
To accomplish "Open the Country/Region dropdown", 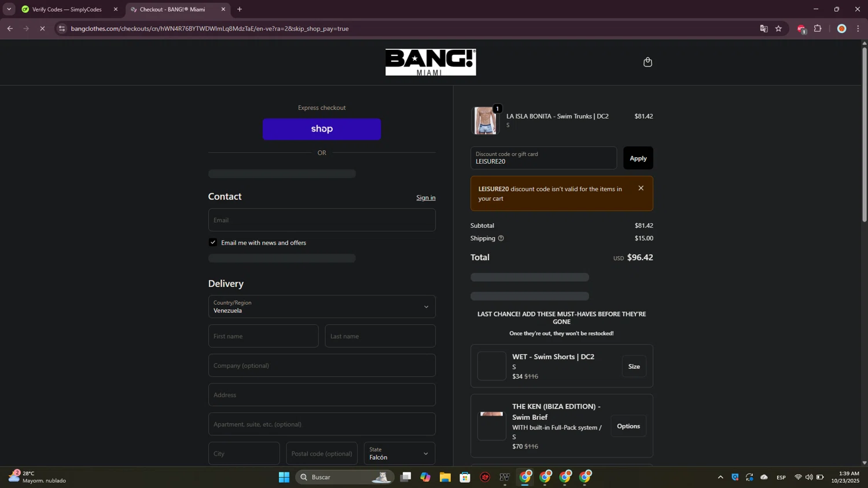I will 322,306.
